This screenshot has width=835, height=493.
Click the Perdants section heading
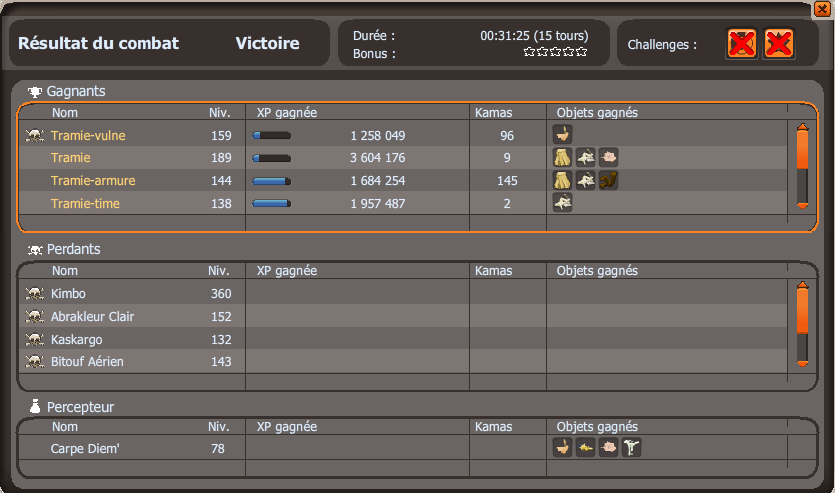pos(73,249)
